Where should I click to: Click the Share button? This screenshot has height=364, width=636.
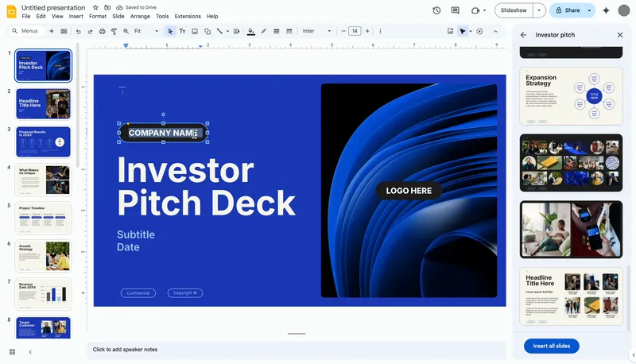pos(567,10)
